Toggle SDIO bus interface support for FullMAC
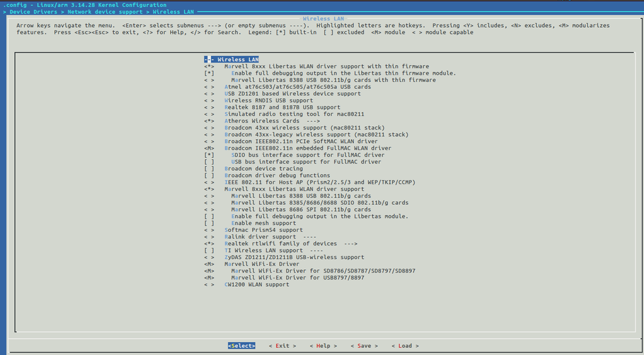644x355 pixels. pyautogui.click(x=294, y=155)
